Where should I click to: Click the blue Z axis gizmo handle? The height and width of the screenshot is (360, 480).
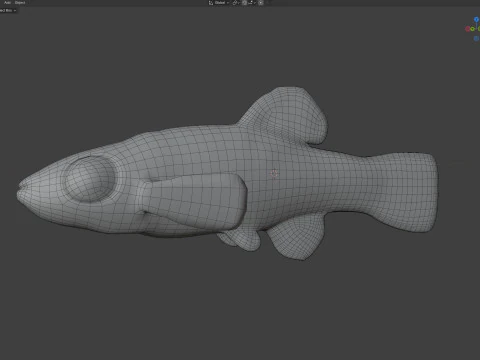(x=476, y=20)
